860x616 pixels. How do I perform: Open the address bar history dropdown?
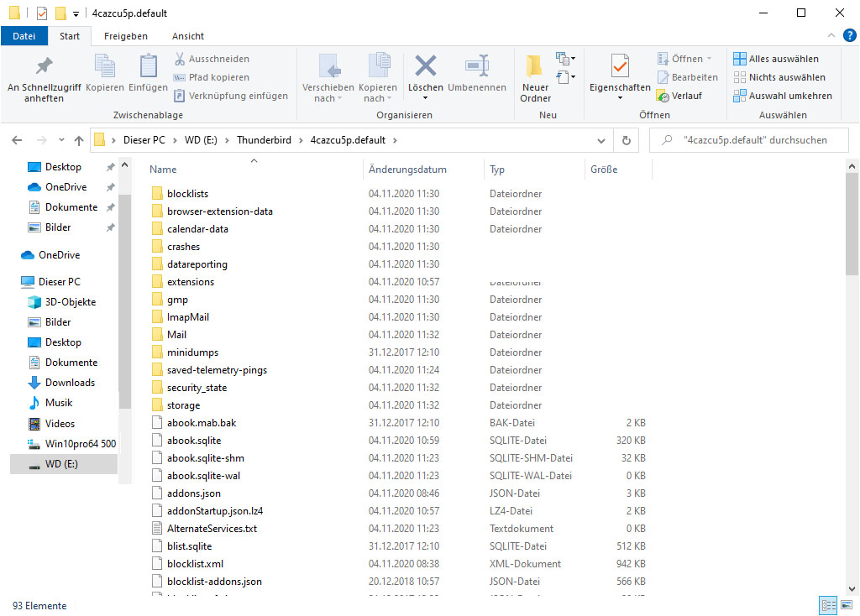[x=601, y=140]
